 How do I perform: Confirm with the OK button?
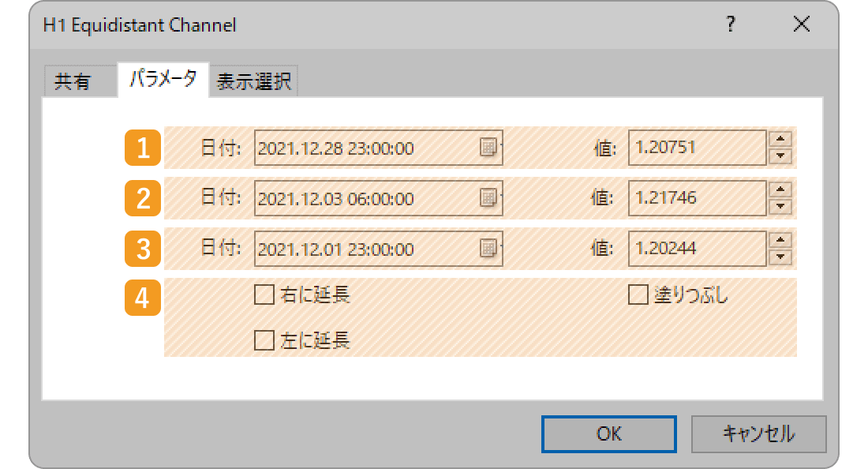(x=609, y=433)
